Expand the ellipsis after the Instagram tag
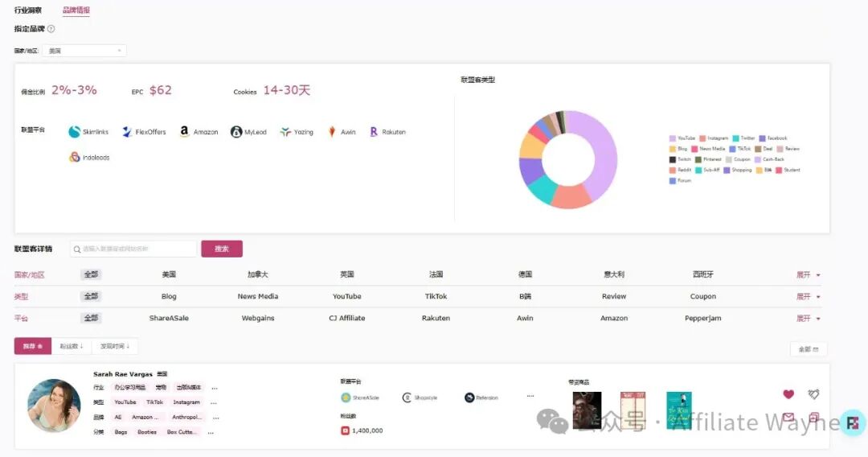The image size is (868, 457). 214,403
